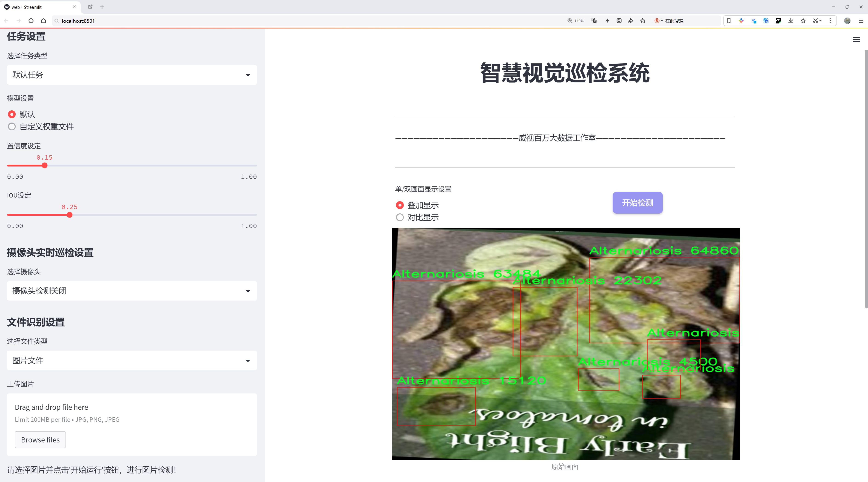The width and height of the screenshot is (868, 482).
Task: Click the user profile avatar
Action: click(847, 21)
